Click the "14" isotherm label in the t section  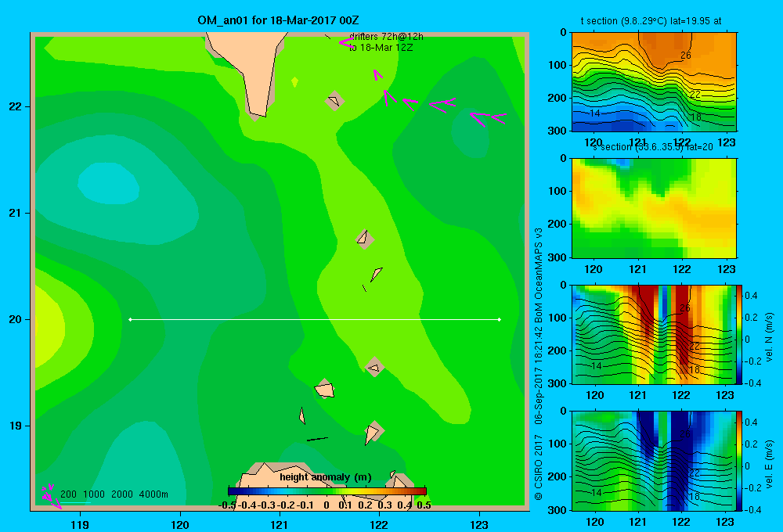tap(595, 113)
